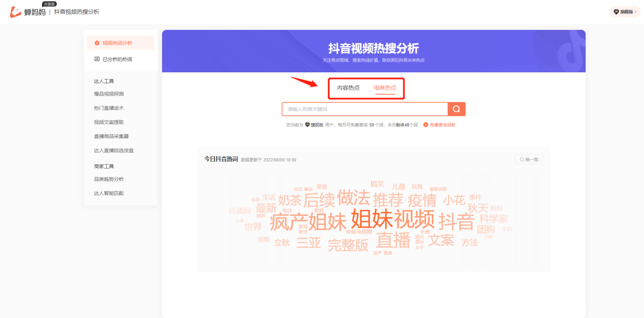The image size is (644, 318).
Task: Click the hot word 直播
Action: (x=393, y=240)
